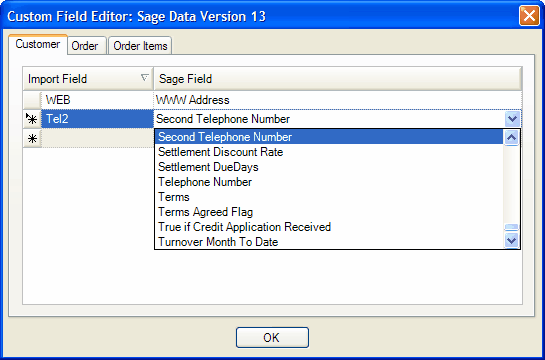Click the dropdown list scroll up arrow
This screenshot has height=360, width=545.
[x=512, y=137]
